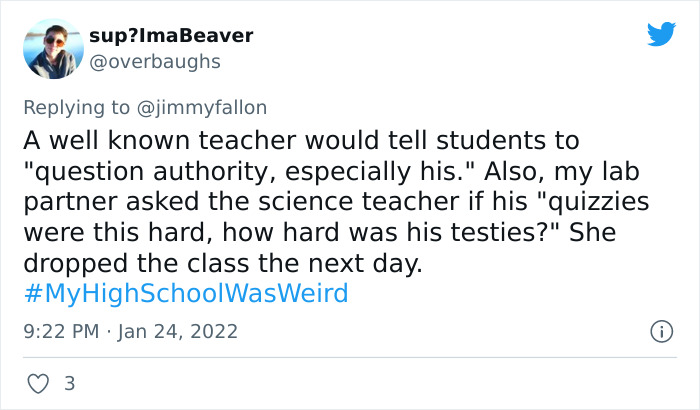Click the display name sup?ImaBeaver
This screenshot has height=410, width=700.
click(170, 36)
